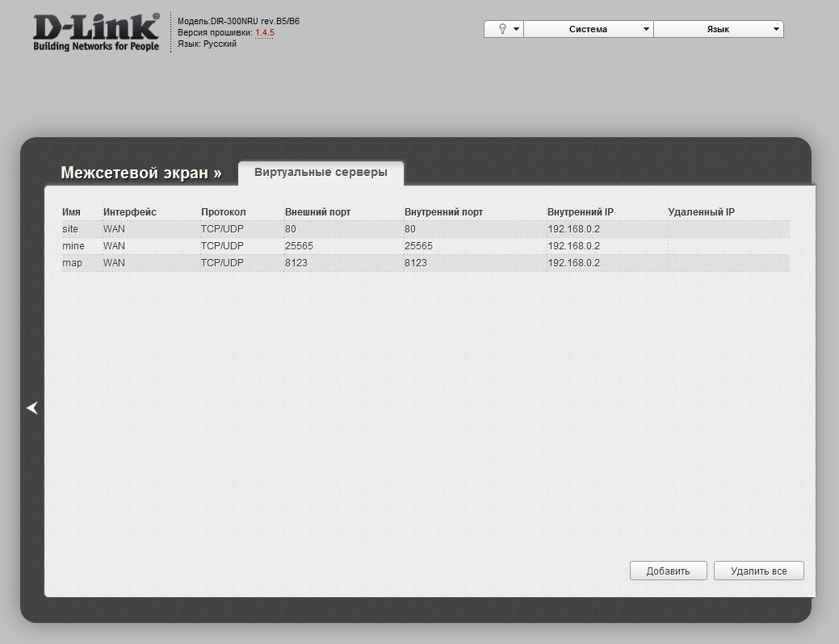
Task: Expand the left side menu arrow
Action: tap(31, 408)
